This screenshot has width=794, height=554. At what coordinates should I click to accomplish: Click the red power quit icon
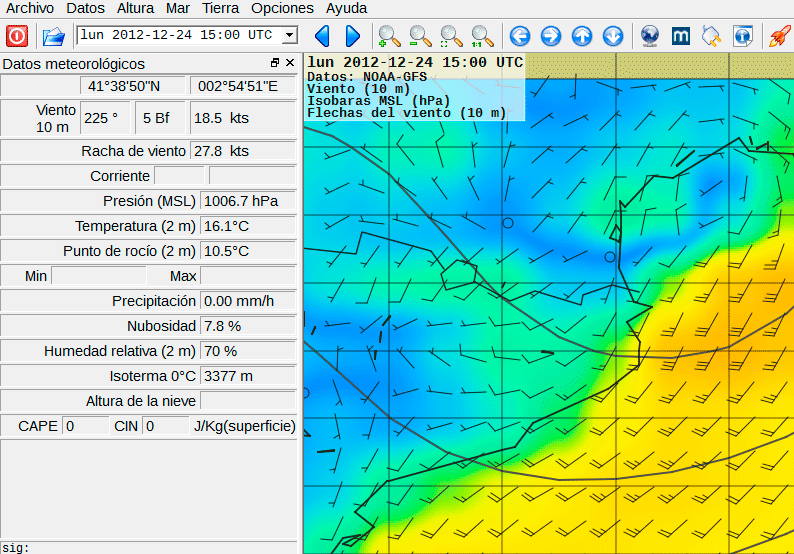click(17, 36)
